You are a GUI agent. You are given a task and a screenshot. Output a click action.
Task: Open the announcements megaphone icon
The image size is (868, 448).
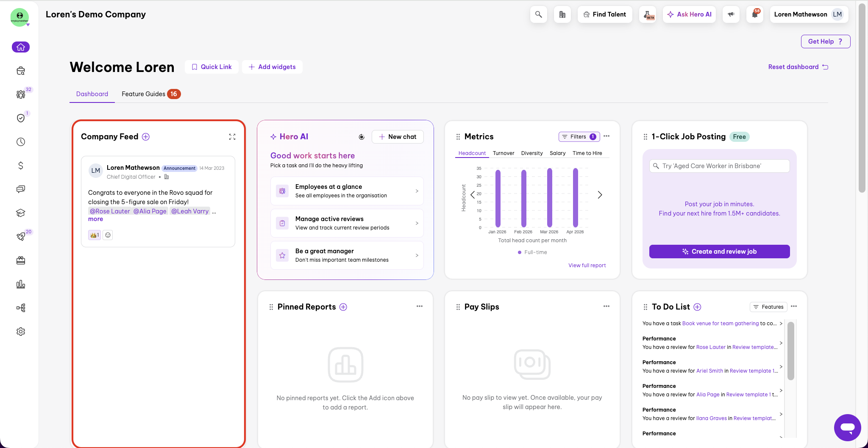click(731, 14)
